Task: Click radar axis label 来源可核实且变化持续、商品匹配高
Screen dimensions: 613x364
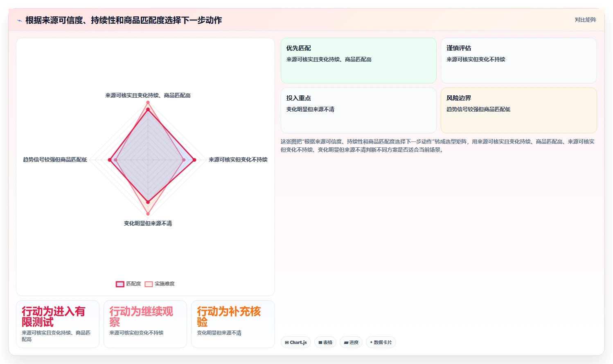Action: coord(148,95)
